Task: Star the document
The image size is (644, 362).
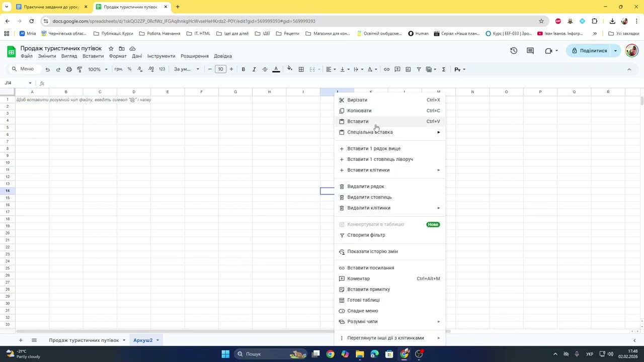Action: (111, 49)
